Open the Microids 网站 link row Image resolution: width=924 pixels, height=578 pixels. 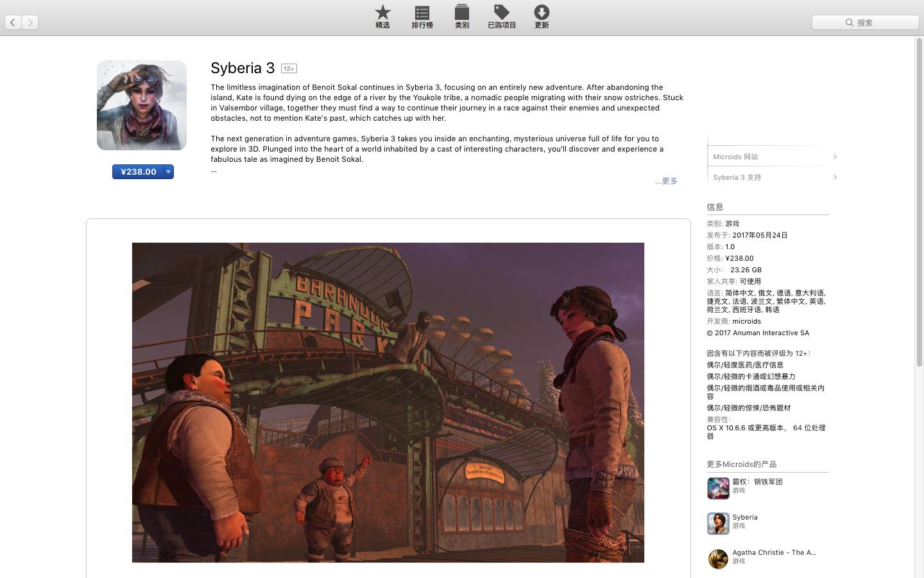coord(774,157)
